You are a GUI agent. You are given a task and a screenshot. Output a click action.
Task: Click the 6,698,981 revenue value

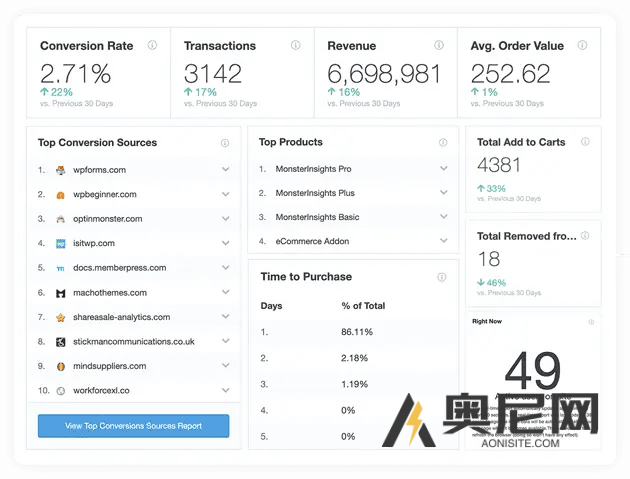(x=384, y=74)
